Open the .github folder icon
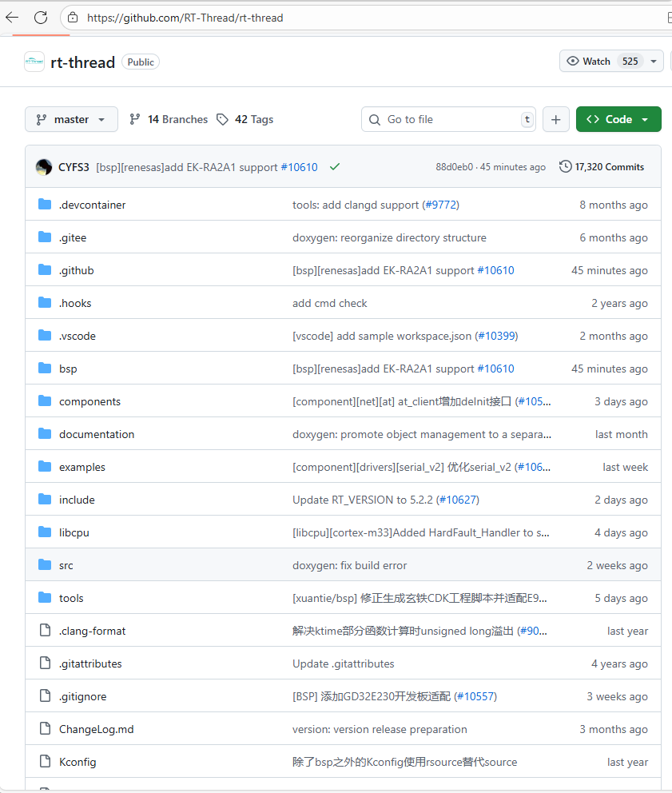Screen dimensions: 672x793 coord(45,270)
